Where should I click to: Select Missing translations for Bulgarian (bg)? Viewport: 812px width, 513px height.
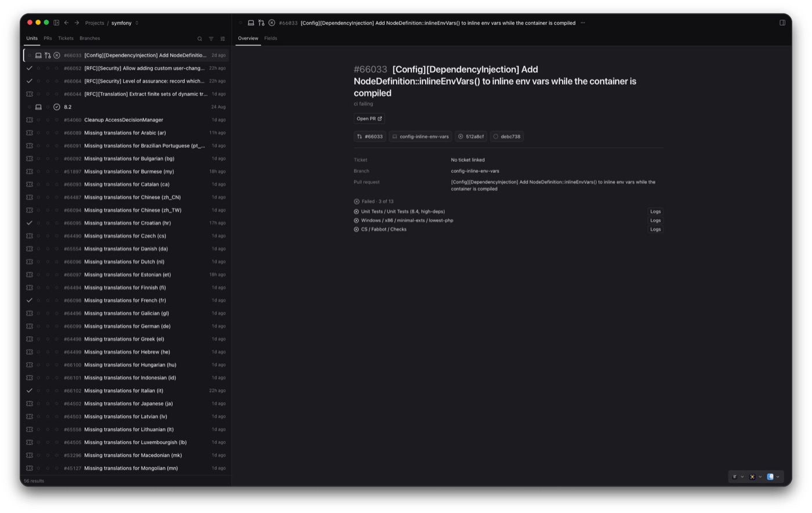(126, 158)
